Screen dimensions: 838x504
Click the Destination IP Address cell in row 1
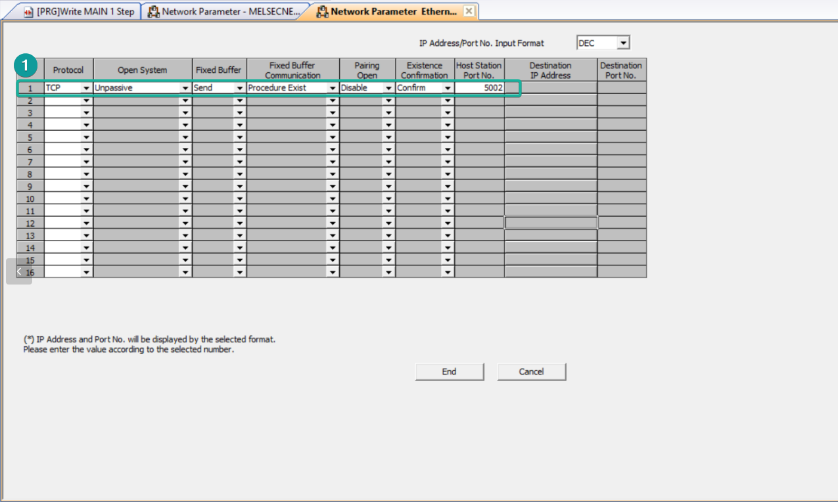551,88
